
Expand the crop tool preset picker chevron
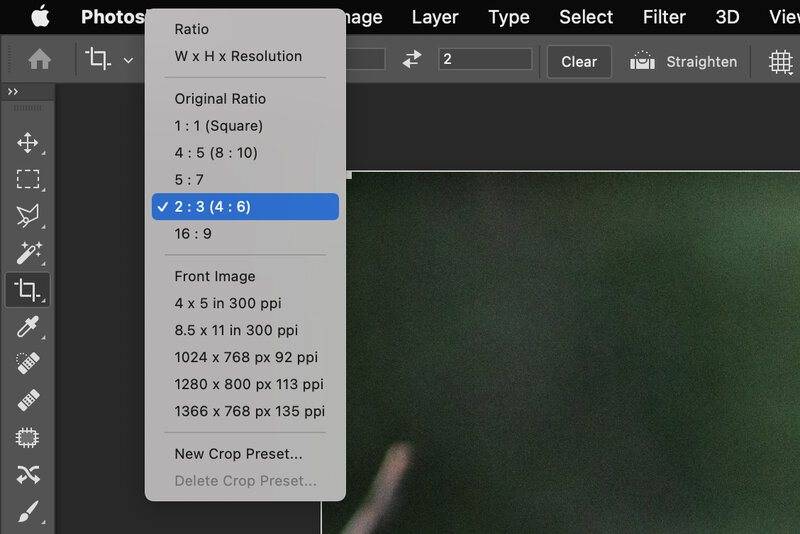click(128, 60)
